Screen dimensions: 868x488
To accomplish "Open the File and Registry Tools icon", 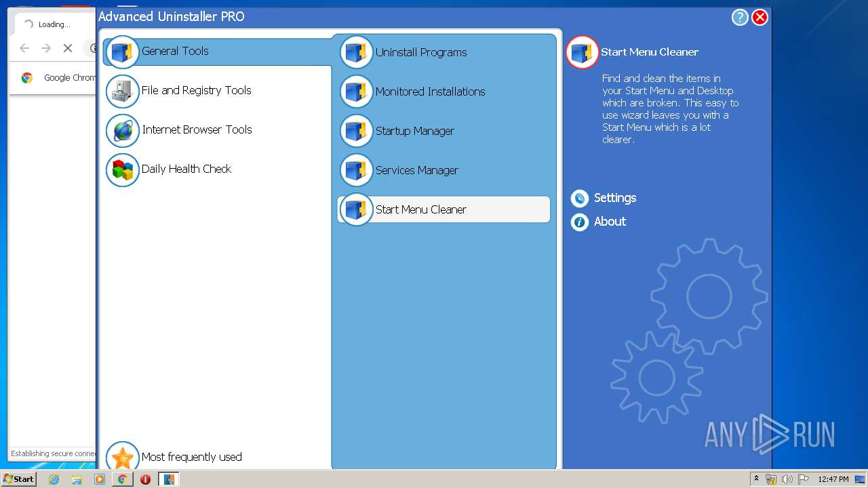I will click(x=123, y=91).
